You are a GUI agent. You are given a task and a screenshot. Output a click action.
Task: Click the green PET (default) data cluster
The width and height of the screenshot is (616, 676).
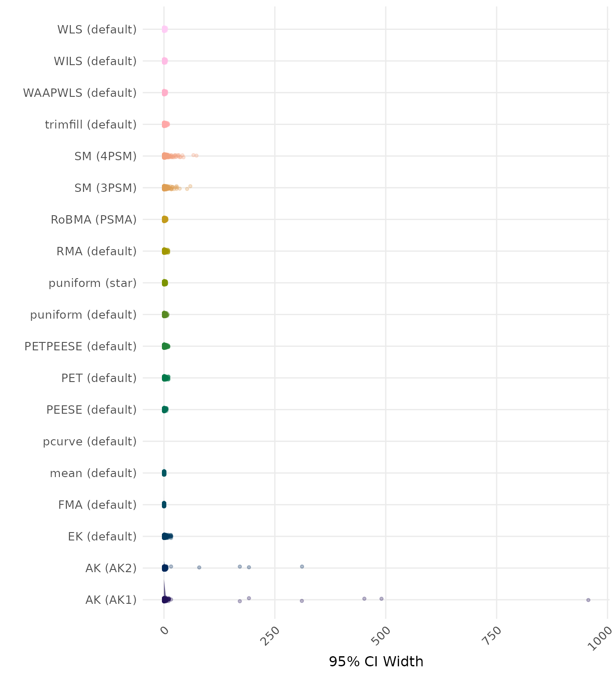point(165,378)
